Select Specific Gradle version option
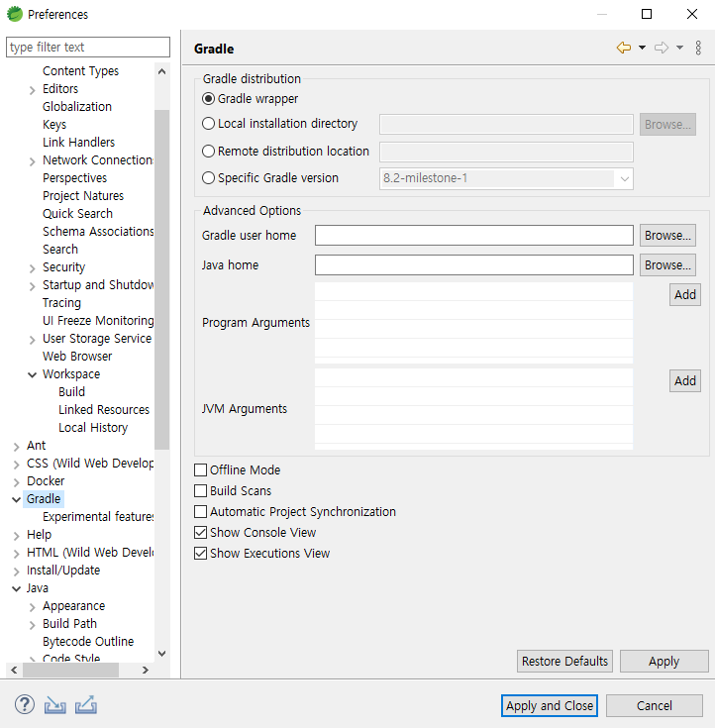 click(209, 178)
